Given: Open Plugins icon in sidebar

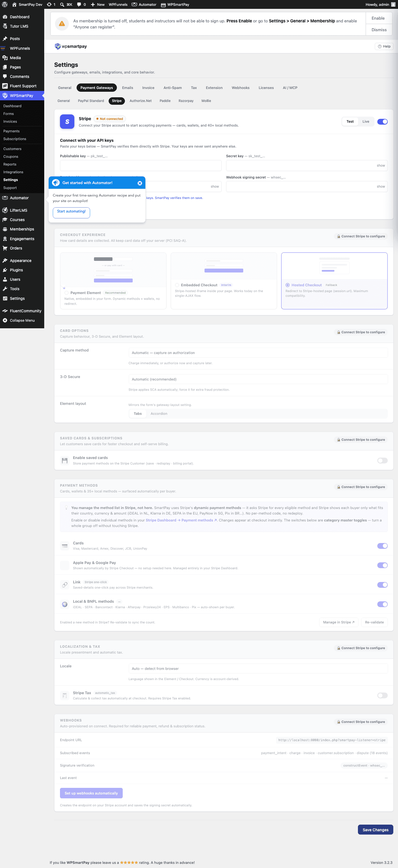Looking at the screenshot, I should (5, 270).
